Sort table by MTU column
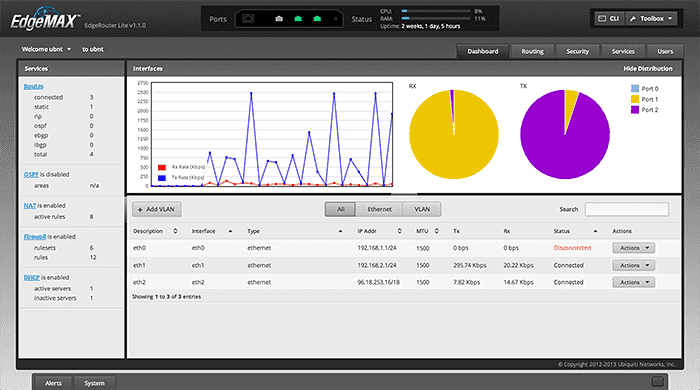 point(427,231)
